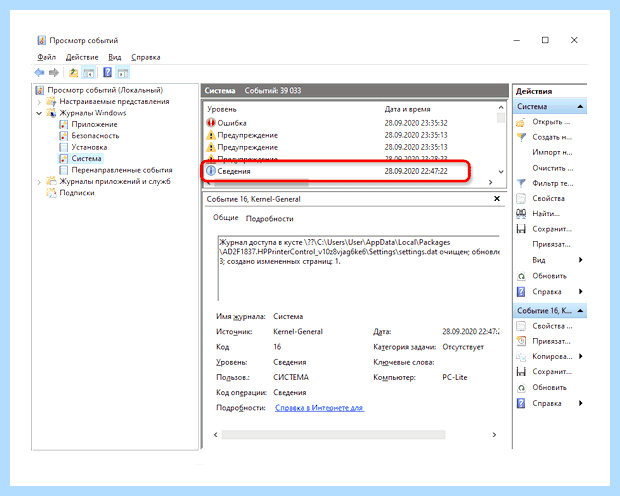Click the save icon under Система actions
The image size is (620, 496).
[521, 229]
